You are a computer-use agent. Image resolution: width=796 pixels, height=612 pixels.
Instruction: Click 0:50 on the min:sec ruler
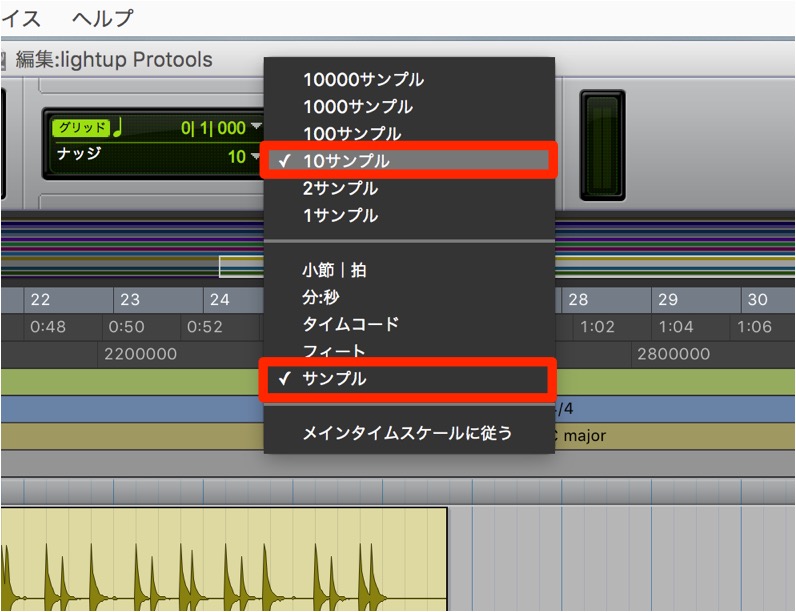[x=126, y=327]
